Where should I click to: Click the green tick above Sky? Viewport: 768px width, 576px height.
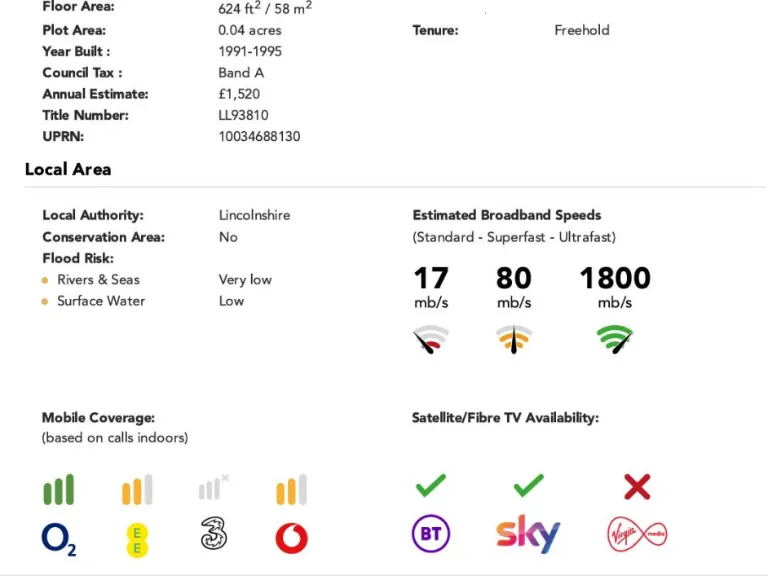pyautogui.click(x=528, y=487)
